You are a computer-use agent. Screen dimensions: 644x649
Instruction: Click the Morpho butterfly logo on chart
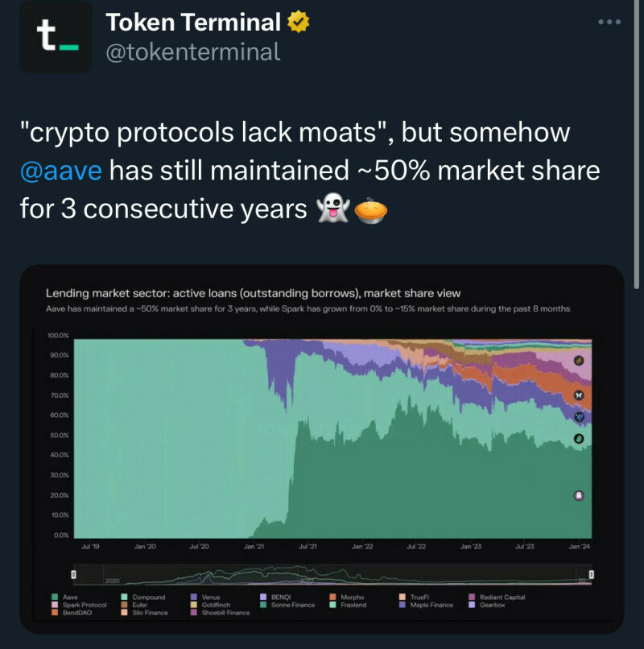pyautogui.click(x=579, y=395)
